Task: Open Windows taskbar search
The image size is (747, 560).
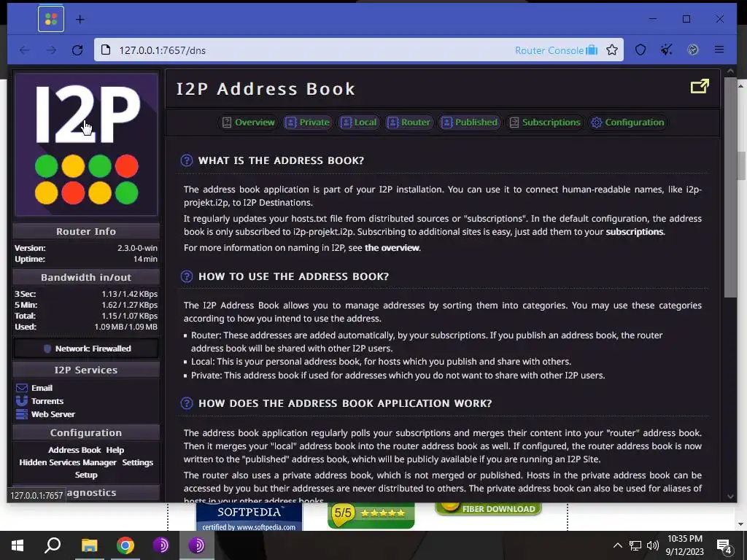Action: (x=53, y=545)
